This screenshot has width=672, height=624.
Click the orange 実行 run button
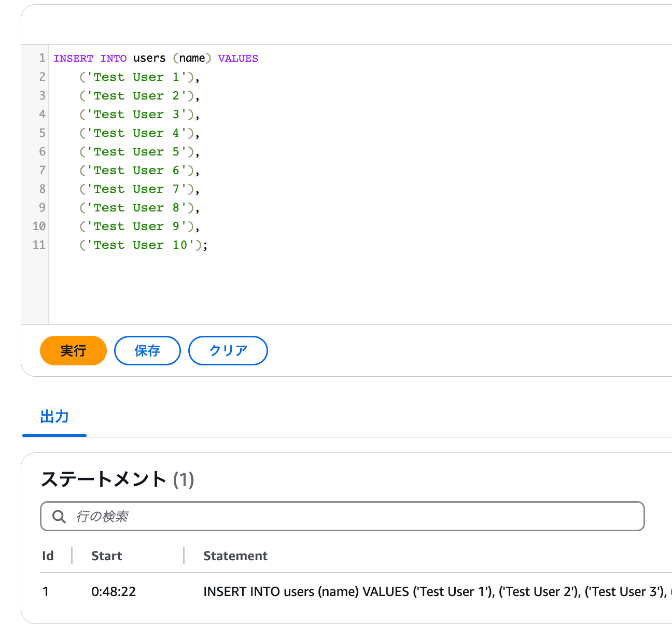click(73, 351)
